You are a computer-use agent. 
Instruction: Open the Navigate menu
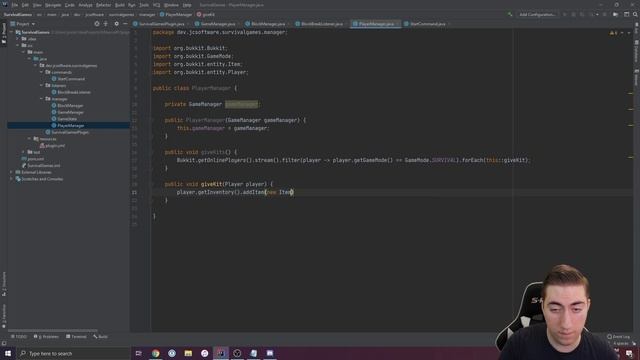point(53,5)
